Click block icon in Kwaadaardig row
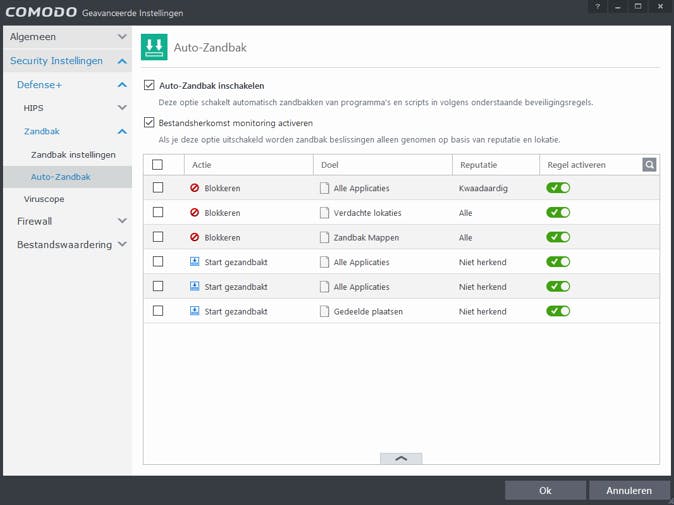Image resolution: width=674 pixels, height=505 pixels. click(195, 188)
